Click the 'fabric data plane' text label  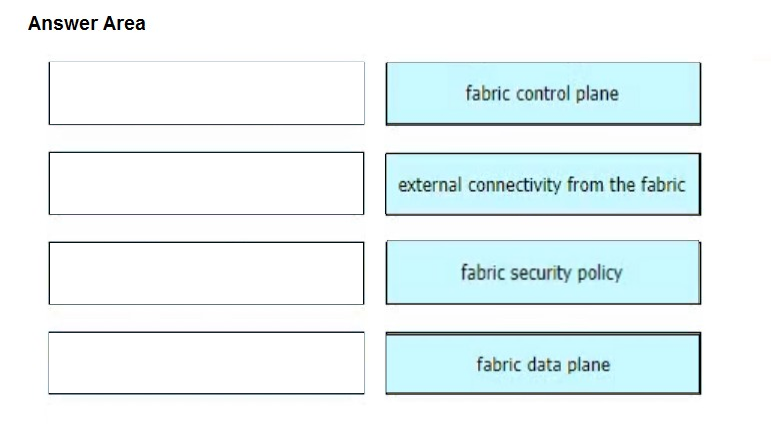pos(543,364)
